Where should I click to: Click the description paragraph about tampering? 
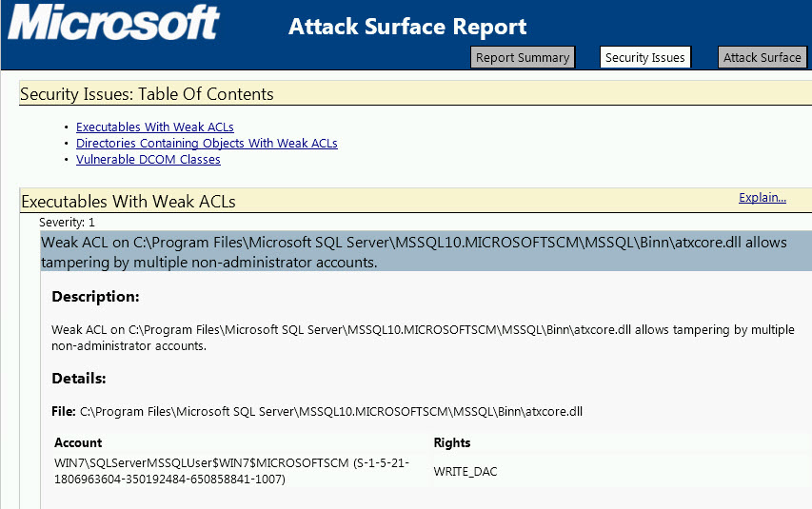tap(423, 338)
